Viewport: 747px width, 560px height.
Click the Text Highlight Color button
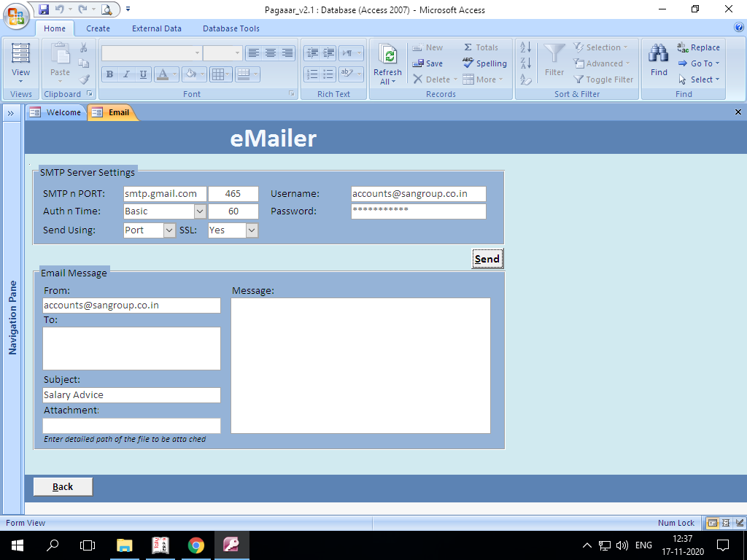[347, 74]
